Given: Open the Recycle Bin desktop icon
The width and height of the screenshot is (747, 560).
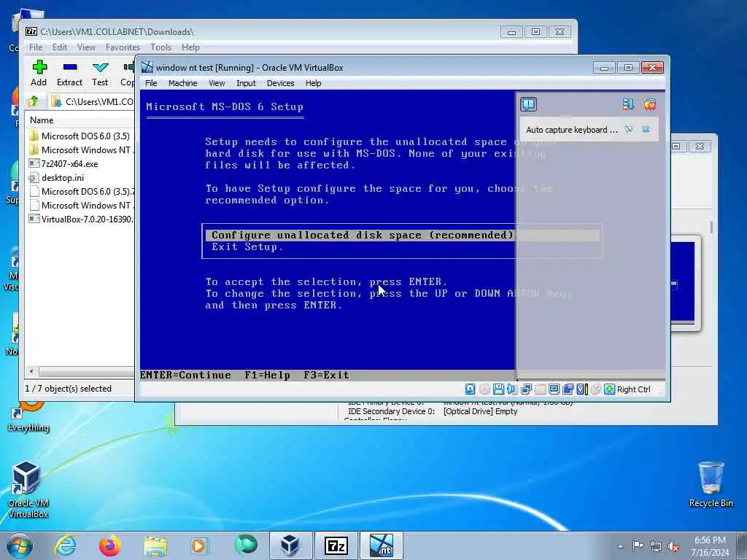Looking at the screenshot, I should click(x=711, y=484).
